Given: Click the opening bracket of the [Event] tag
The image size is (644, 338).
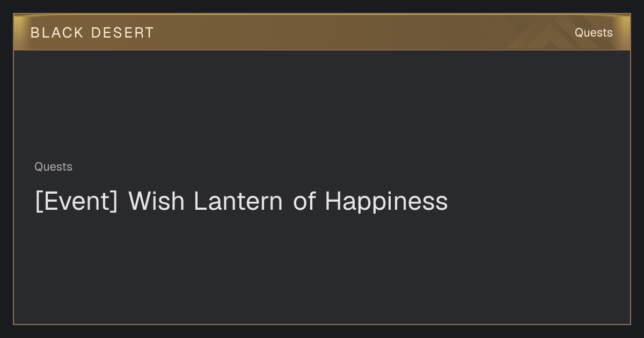Looking at the screenshot, I should point(38,202).
